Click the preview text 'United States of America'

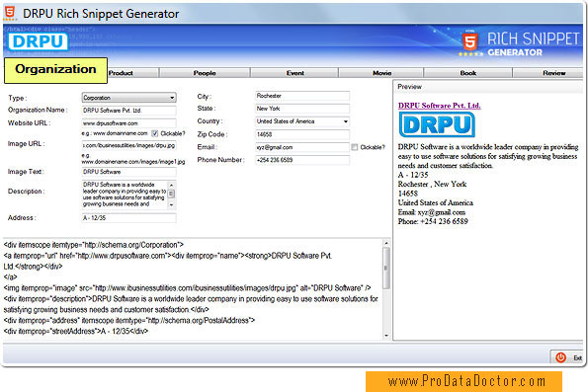pyautogui.click(x=436, y=202)
